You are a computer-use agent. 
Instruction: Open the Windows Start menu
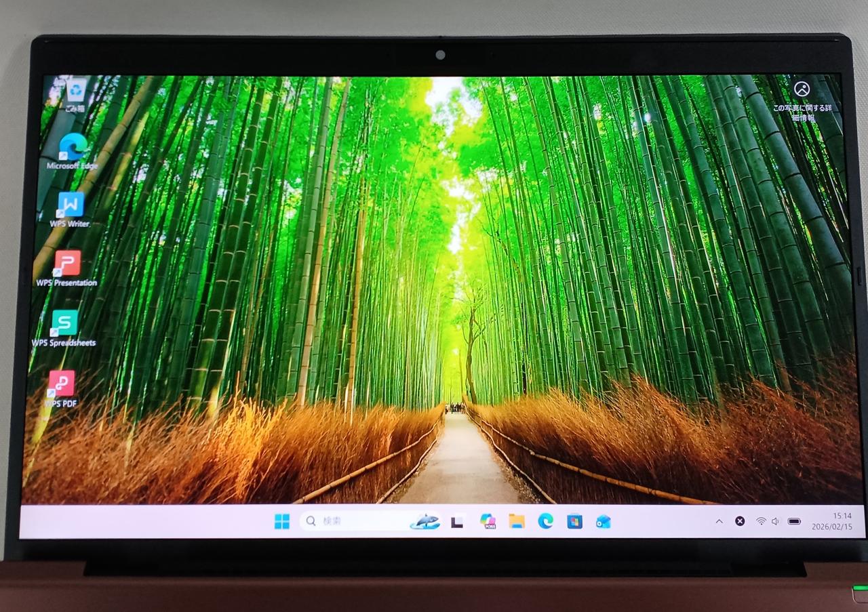pyautogui.click(x=282, y=521)
